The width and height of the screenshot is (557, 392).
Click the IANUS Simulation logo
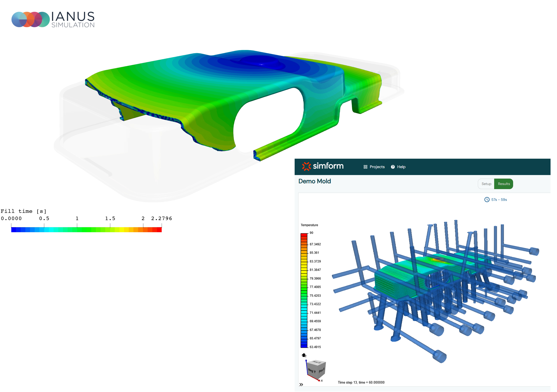coord(53,19)
